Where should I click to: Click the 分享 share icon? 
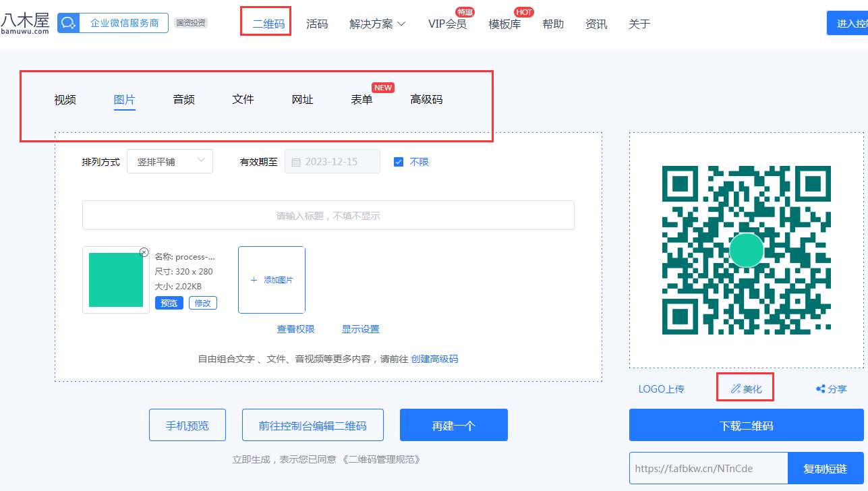[821, 389]
